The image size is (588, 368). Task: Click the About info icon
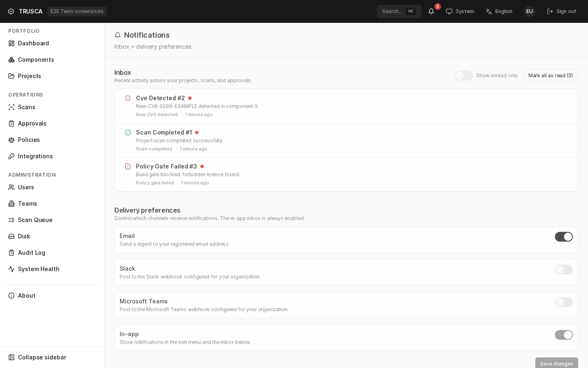pyautogui.click(x=11, y=296)
